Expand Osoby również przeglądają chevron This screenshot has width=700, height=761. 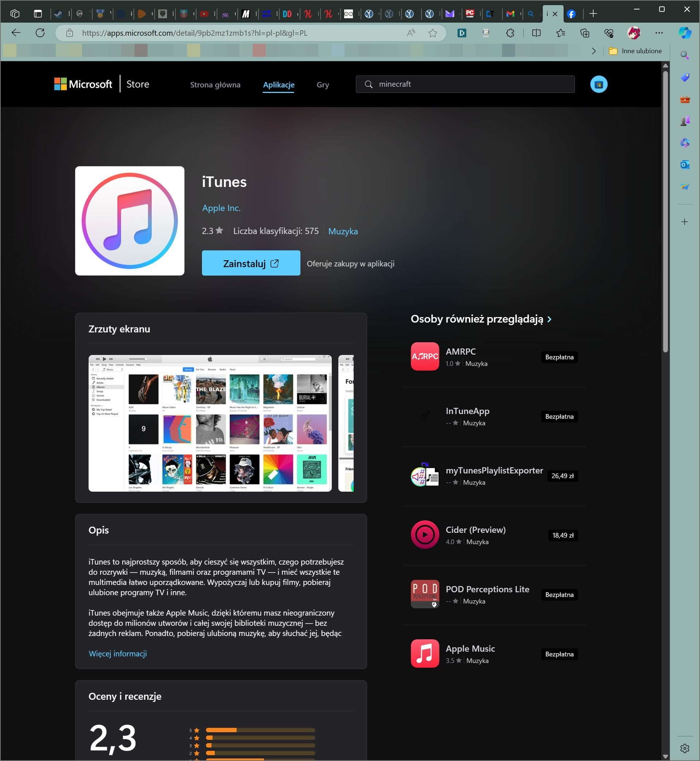tap(549, 319)
